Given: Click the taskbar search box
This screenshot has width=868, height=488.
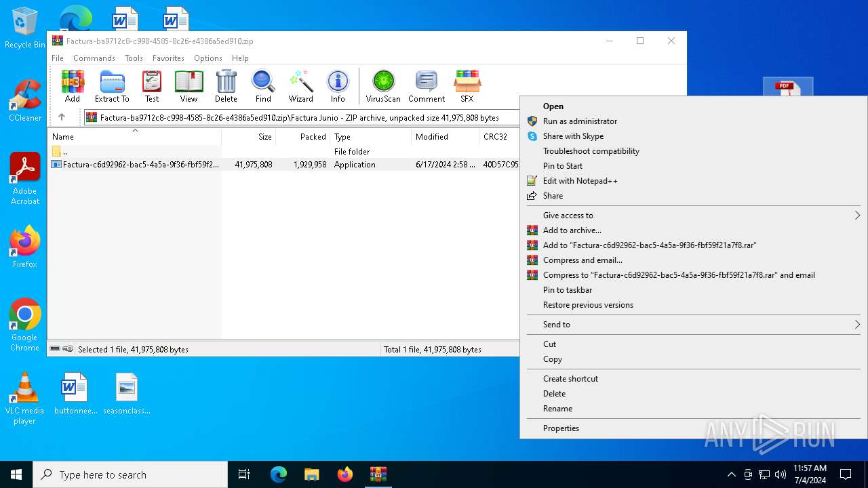Looking at the screenshot, I should 130,474.
